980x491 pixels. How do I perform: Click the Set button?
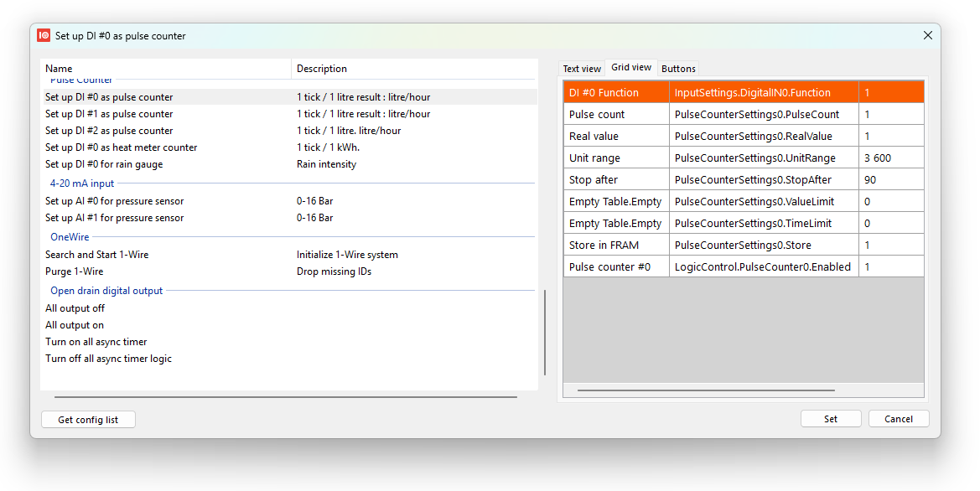[831, 419]
